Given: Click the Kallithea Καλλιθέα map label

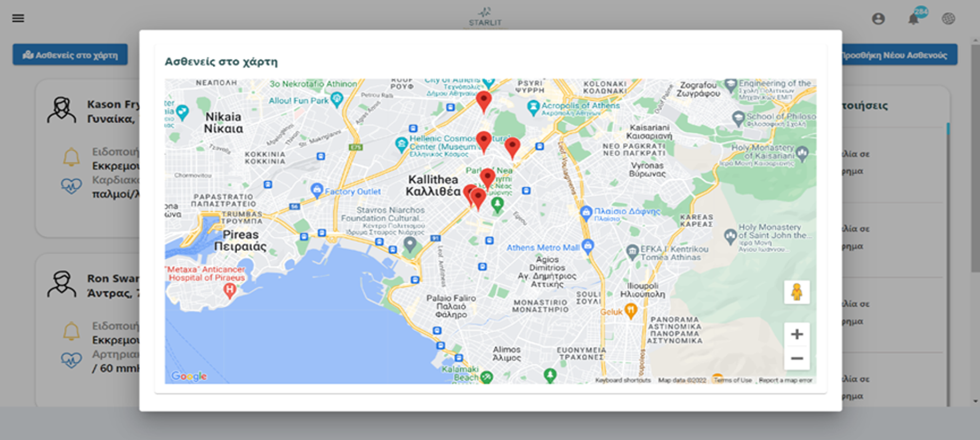Looking at the screenshot, I should [x=433, y=185].
